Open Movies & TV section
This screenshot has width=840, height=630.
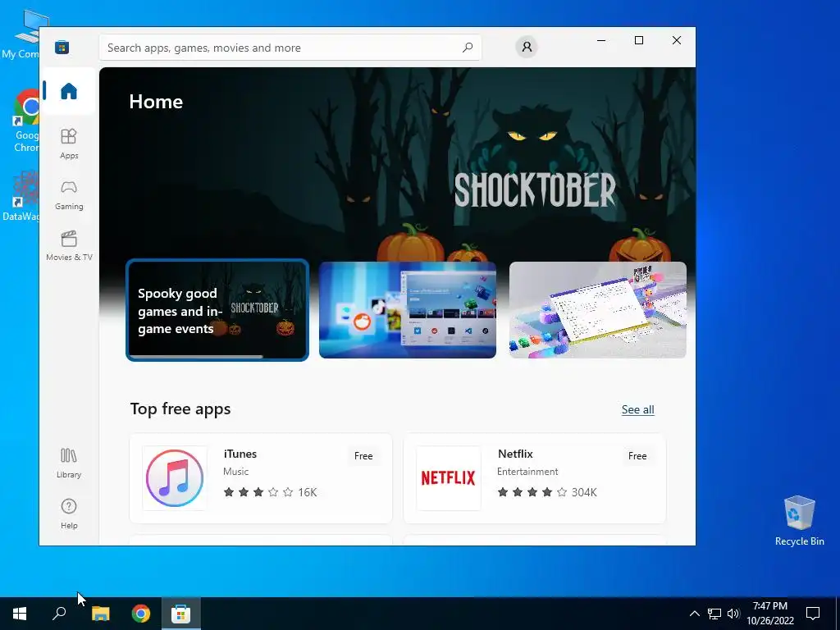tap(69, 245)
